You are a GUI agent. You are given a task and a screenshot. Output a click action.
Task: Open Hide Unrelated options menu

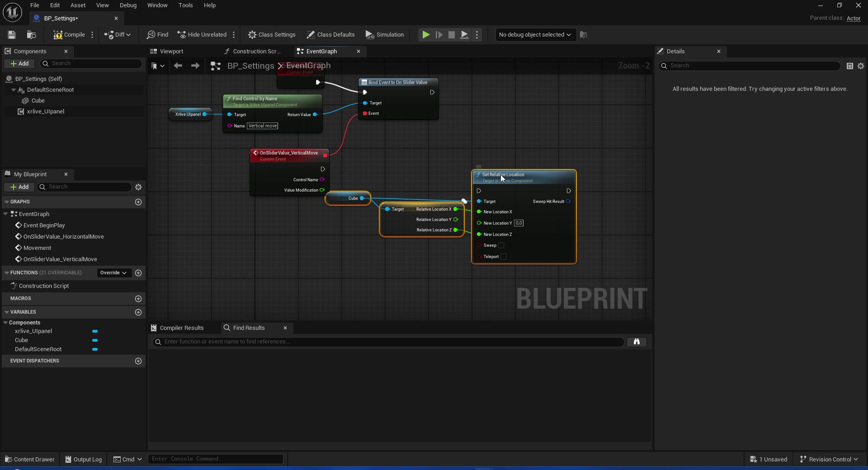point(234,35)
